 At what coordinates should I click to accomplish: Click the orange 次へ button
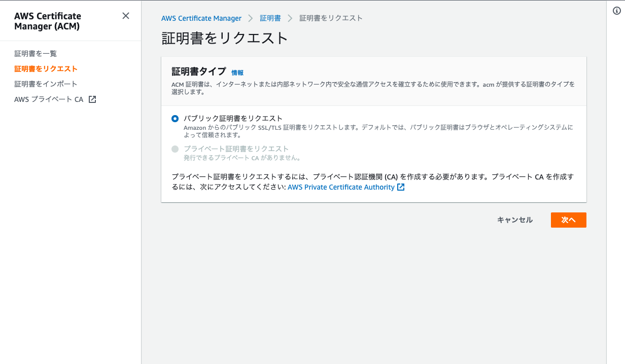[568, 220]
